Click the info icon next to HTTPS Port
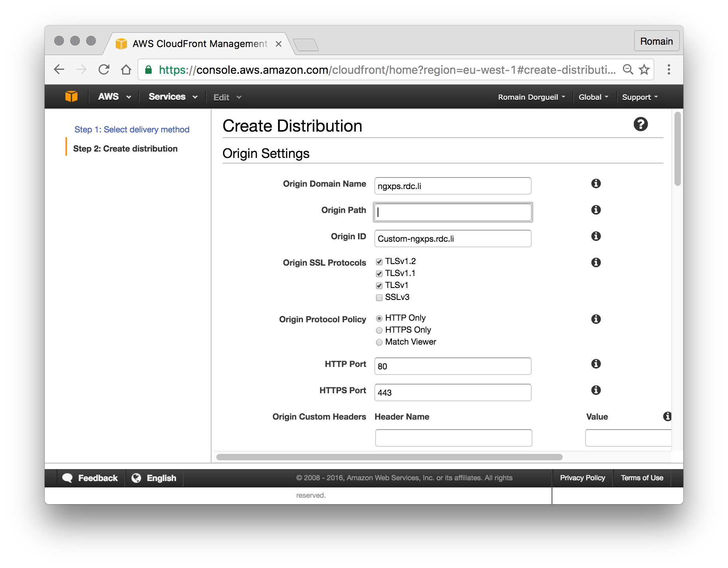 pyautogui.click(x=596, y=390)
